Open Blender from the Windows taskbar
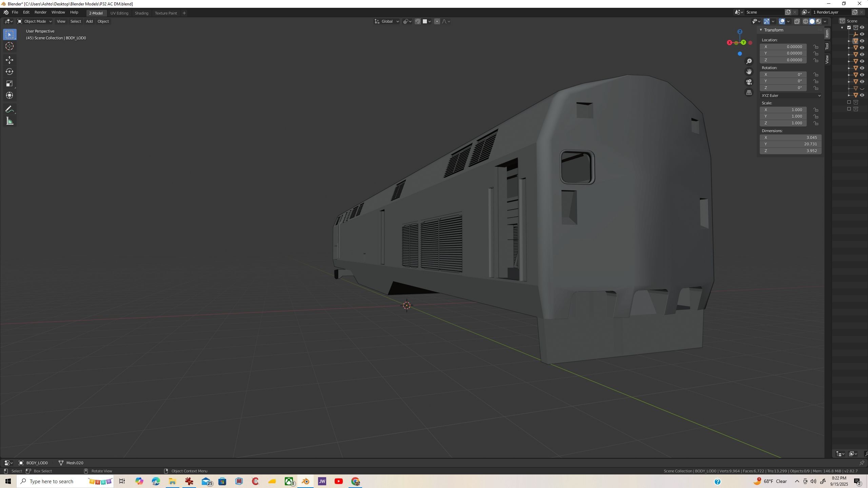The image size is (868, 488). [x=305, y=481]
